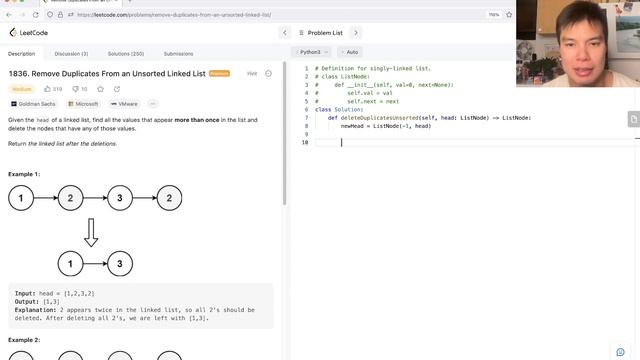Click the VMware company tag

click(x=124, y=104)
